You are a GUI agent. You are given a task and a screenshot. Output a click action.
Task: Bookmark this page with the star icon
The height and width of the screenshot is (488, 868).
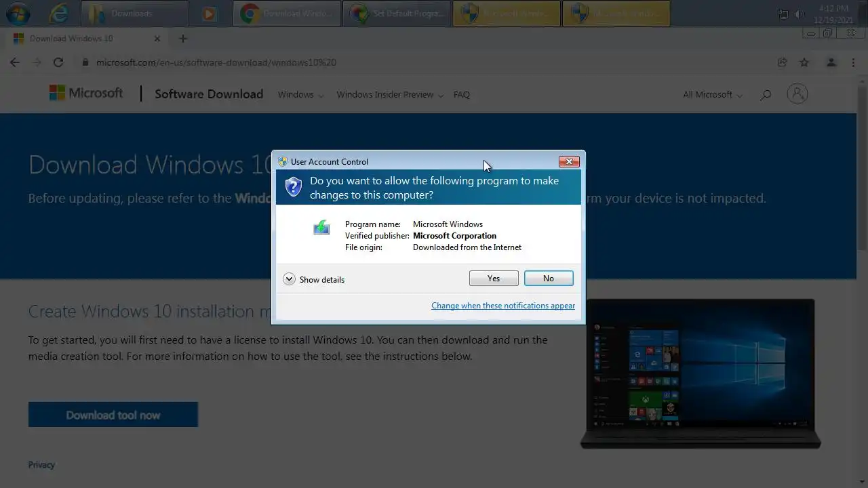tap(804, 62)
